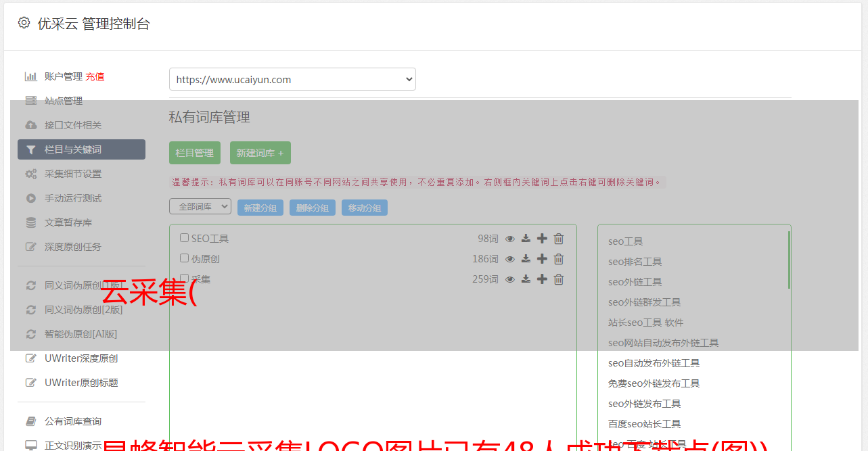Open 账户管理 in the sidebar
The width and height of the screenshot is (868, 451).
click(x=64, y=76)
